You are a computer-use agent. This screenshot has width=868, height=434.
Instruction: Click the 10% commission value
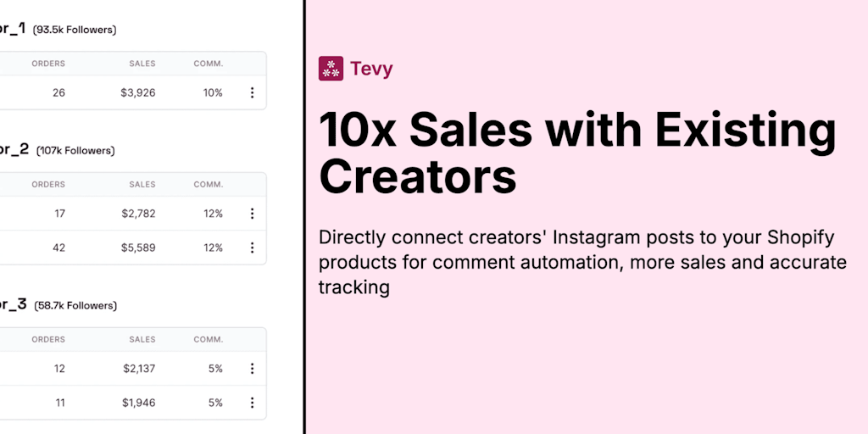tap(213, 92)
